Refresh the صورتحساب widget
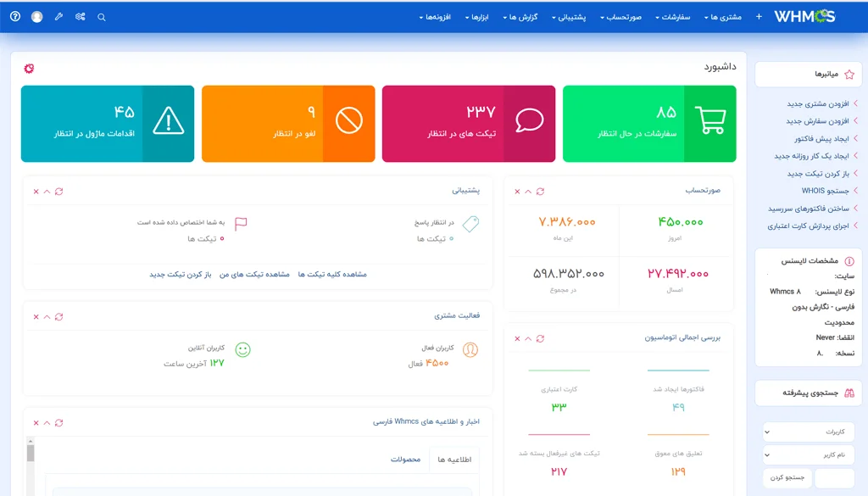The image size is (868, 496). point(540,192)
